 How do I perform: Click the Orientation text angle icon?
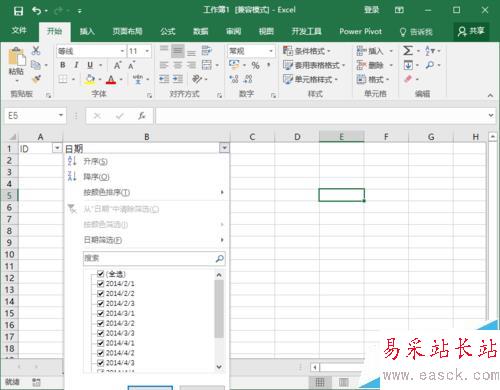[x=197, y=79]
